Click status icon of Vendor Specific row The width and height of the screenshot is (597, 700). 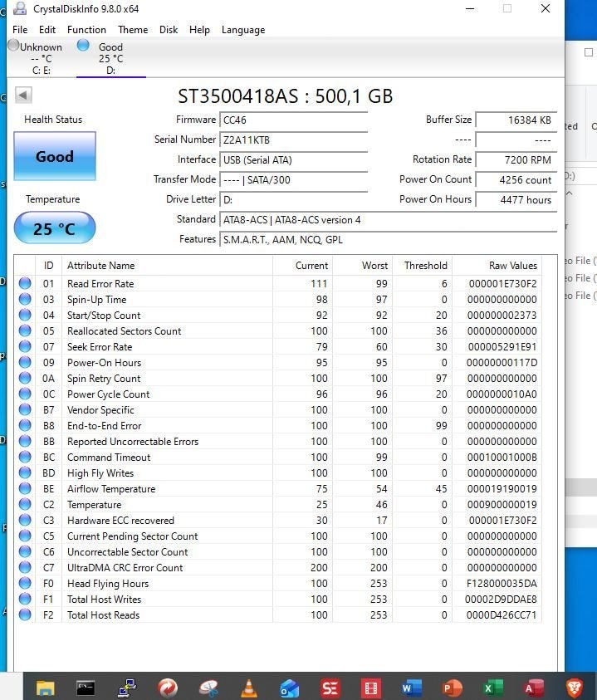[x=25, y=409]
